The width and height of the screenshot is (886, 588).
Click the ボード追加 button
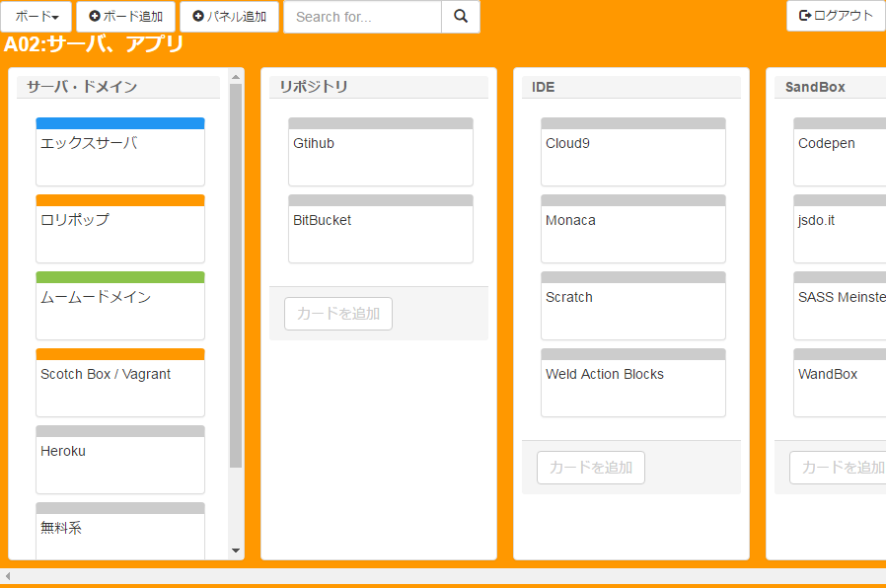[125, 17]
